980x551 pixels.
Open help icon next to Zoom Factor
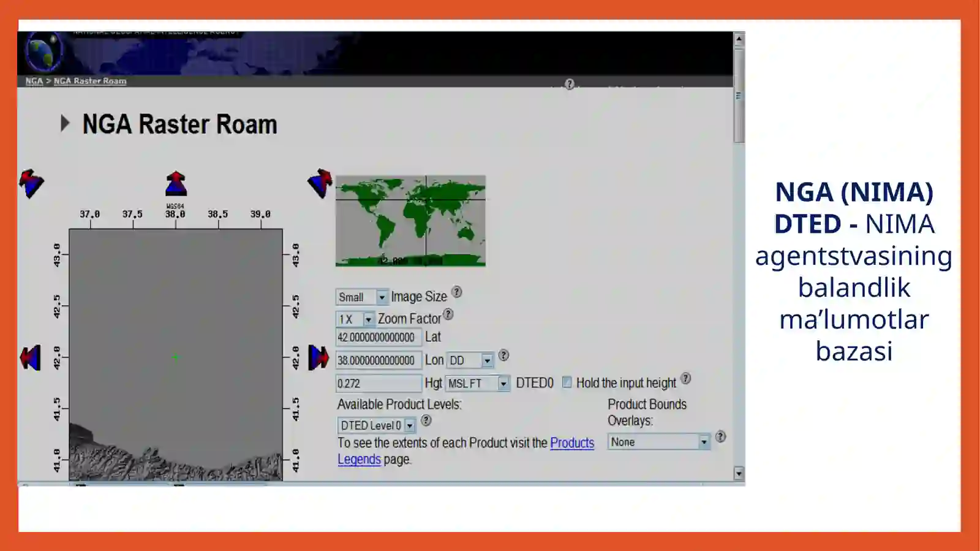point(448,314)
